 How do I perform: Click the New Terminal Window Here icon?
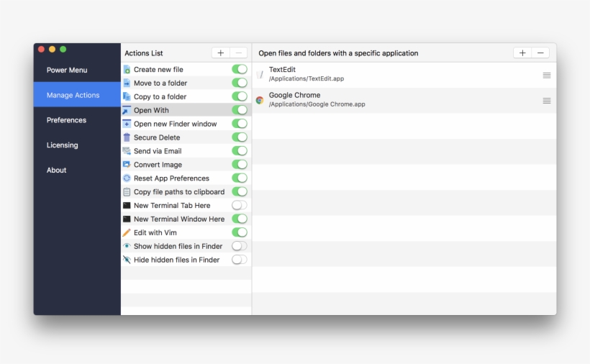click(127, 219)
